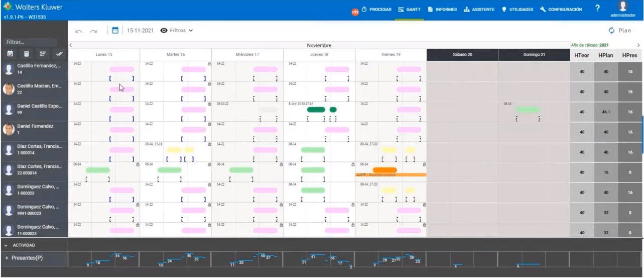Toggle the double-checkmark select all icon

59,54
